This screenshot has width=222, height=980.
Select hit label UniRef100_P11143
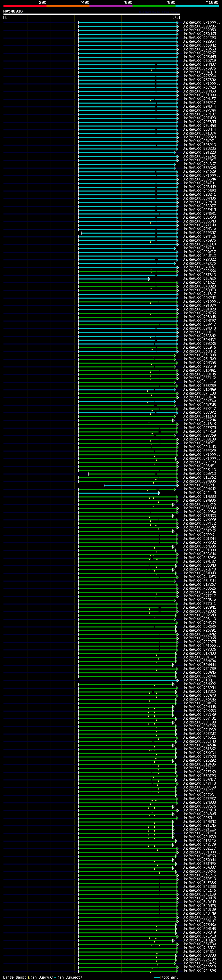point(199,416)
